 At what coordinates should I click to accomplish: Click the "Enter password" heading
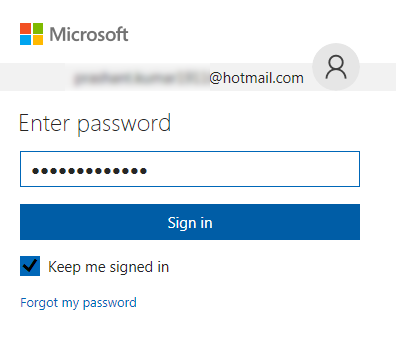[95, 123]
